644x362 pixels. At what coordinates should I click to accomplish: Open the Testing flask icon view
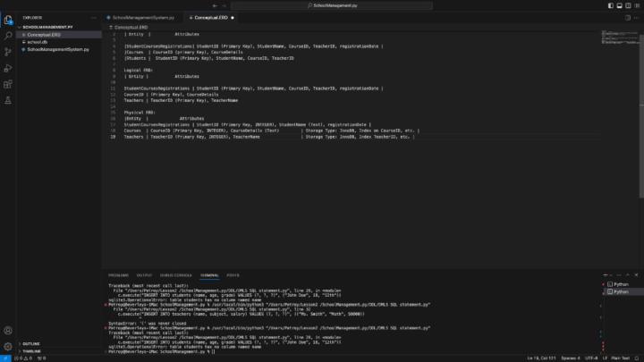point(8,101)
